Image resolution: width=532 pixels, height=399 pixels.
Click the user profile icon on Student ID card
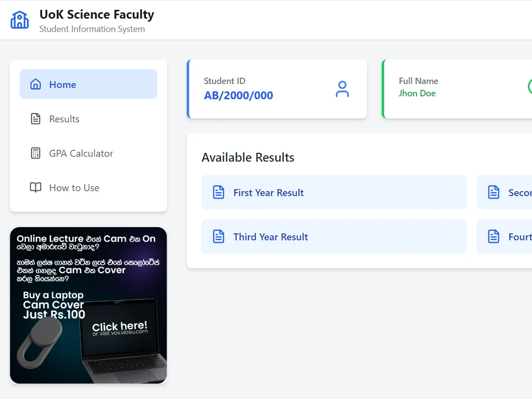click(342, 89)
